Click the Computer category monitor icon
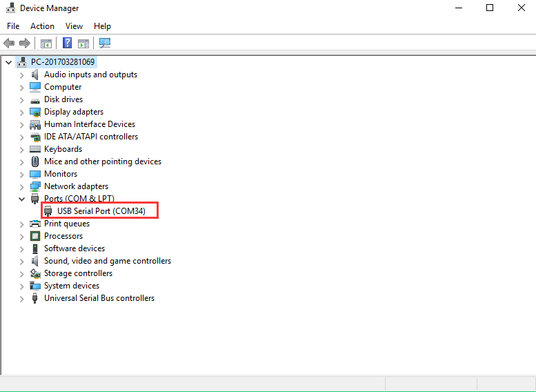 35,87
